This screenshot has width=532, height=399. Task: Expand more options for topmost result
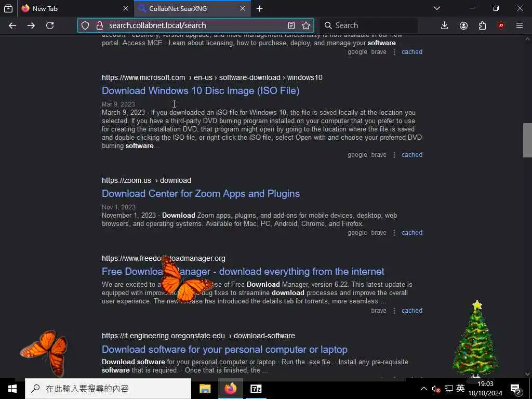(x=394, y=52)
